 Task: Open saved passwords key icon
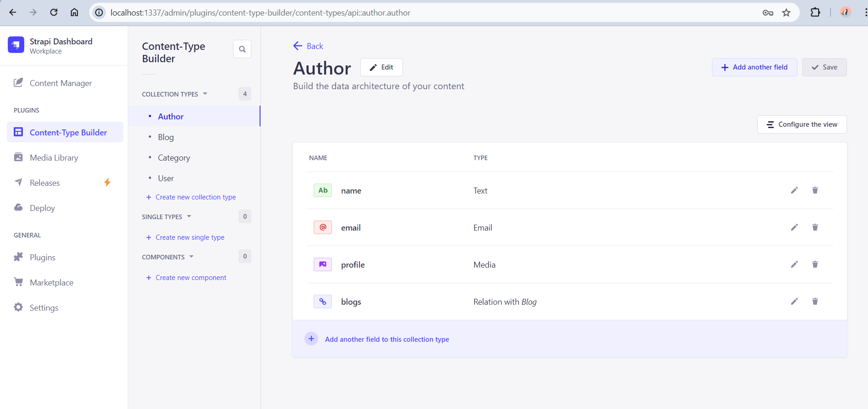(768, 13)
